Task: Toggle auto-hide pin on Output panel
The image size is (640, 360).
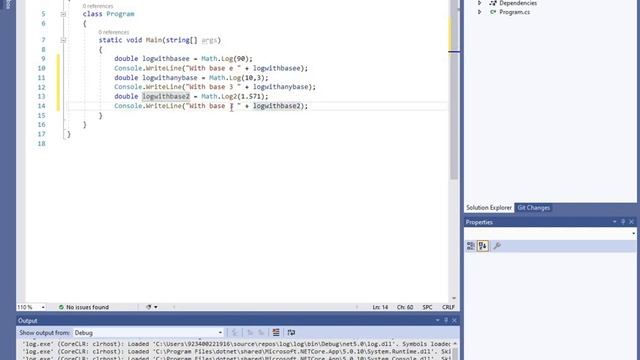Action: click(x=446, y=320)
